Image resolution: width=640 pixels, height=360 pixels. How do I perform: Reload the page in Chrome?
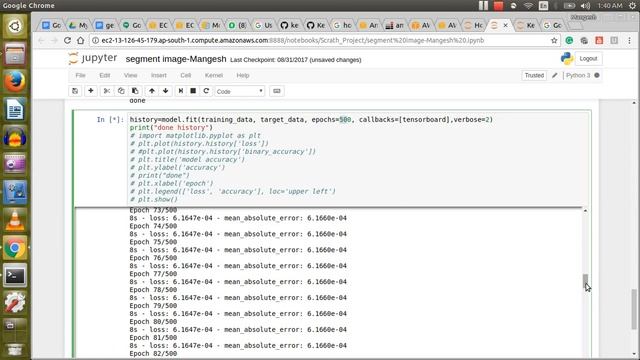coord(67,40)
